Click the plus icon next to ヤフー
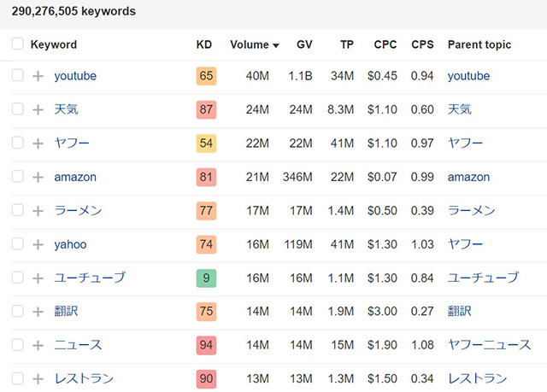 click(x=38, y=143)
